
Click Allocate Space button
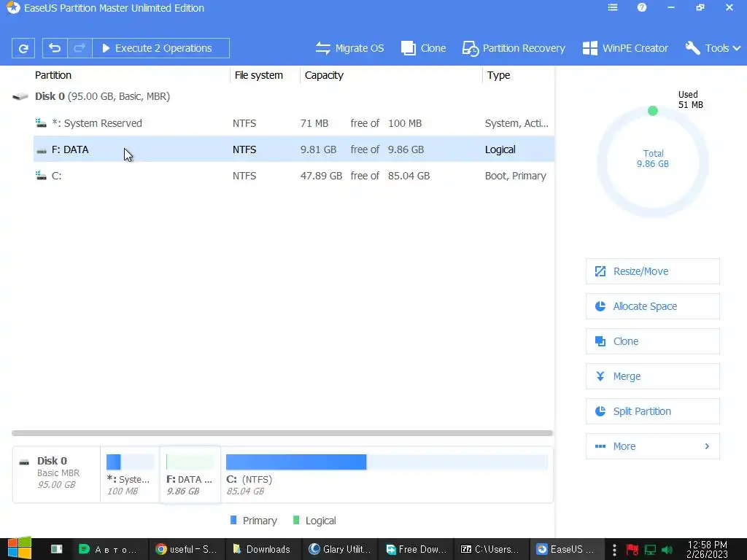point(653,306)
